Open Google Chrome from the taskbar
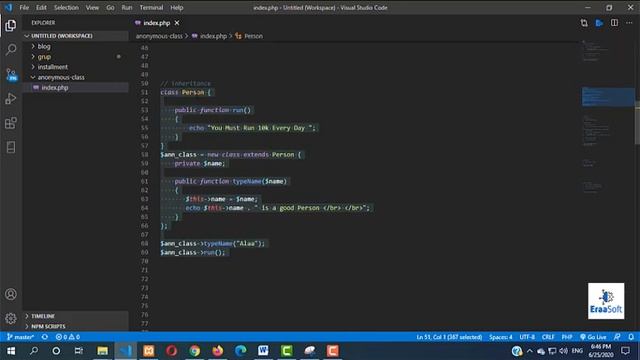Image resolution: width=640 pixels, height=360 pixels. [x=195, y=351]
